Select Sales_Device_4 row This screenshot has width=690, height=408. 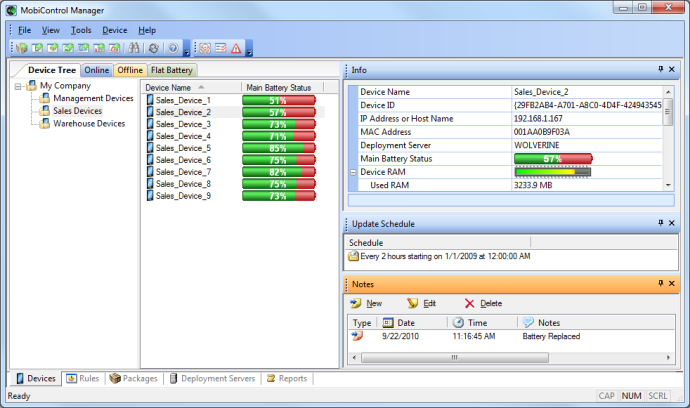point(235,136)
